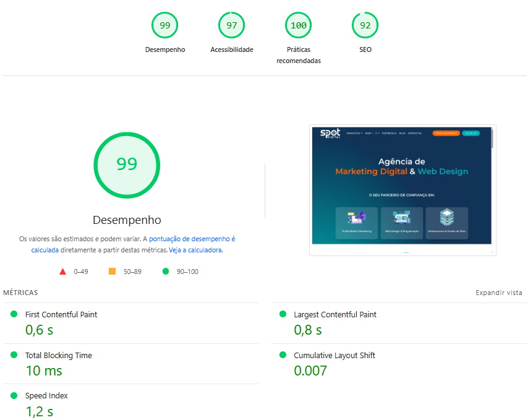This screenshot has height=420, width=528.
Task: Click the 'Cumulative Layout Shift' metric label
Action: (334, 355)
